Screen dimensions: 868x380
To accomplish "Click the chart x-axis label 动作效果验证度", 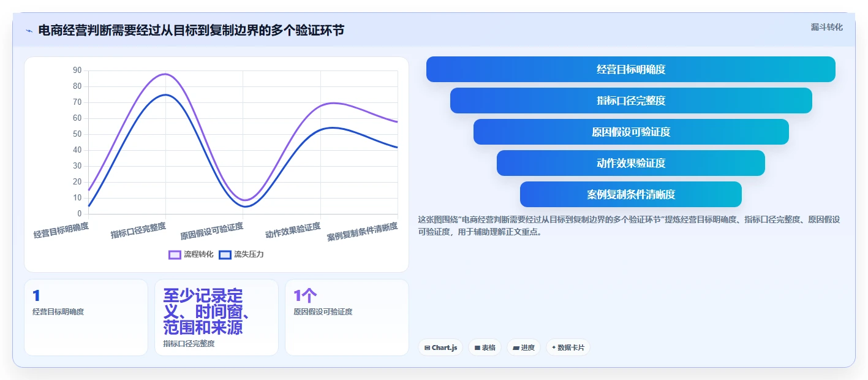I will pos(293,230).
